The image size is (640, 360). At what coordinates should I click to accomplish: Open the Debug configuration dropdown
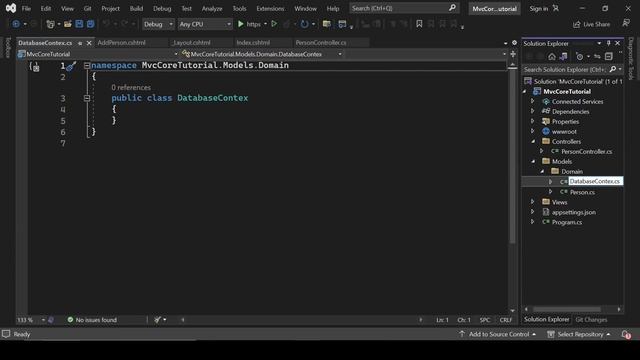[158, 24]
